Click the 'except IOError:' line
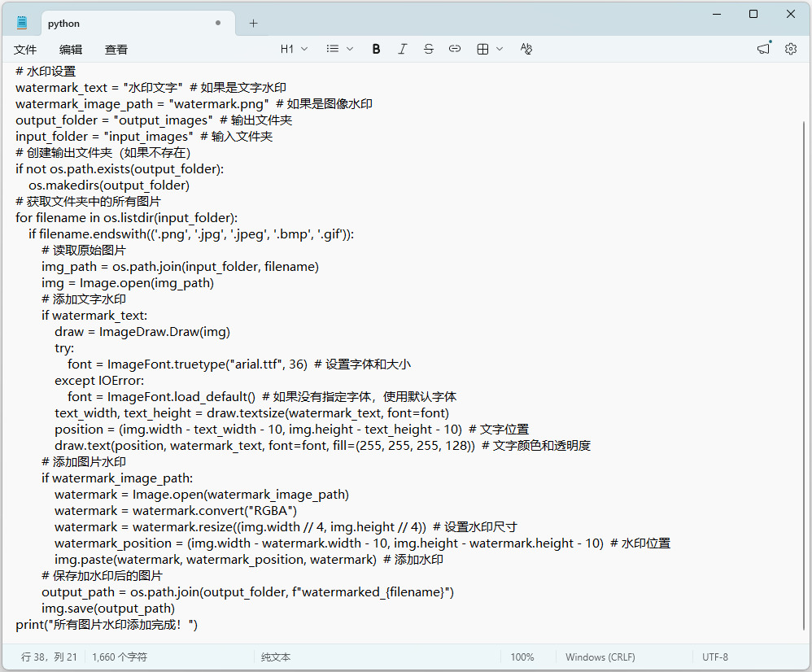The image size is (812, 672). [99, 381]
